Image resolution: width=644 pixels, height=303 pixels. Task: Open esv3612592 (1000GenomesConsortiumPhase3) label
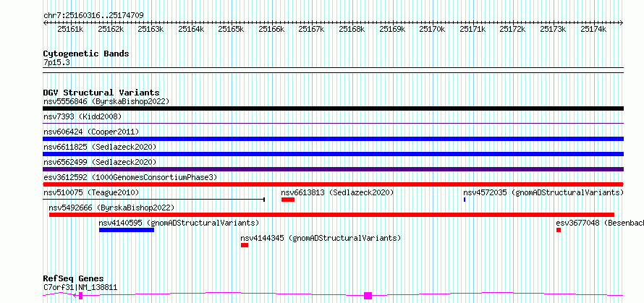(130, 177)
